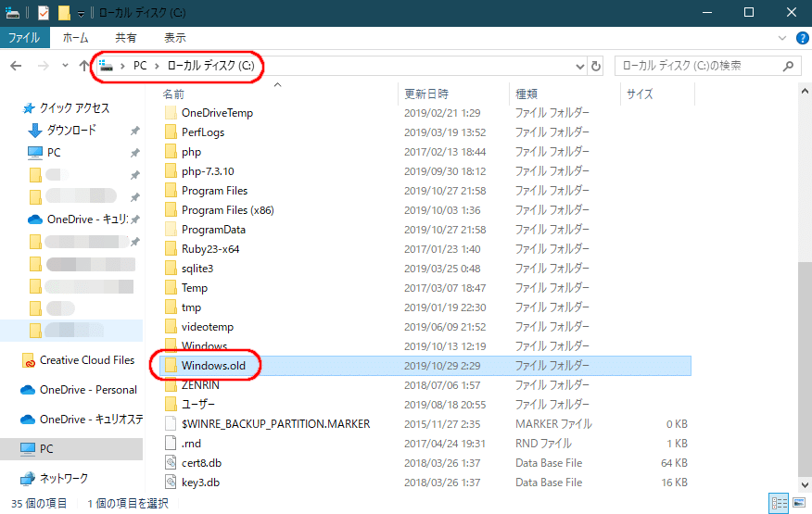Select the tmp folder name
This screenshot has width=812, height=514.
[x=191, y=307]
